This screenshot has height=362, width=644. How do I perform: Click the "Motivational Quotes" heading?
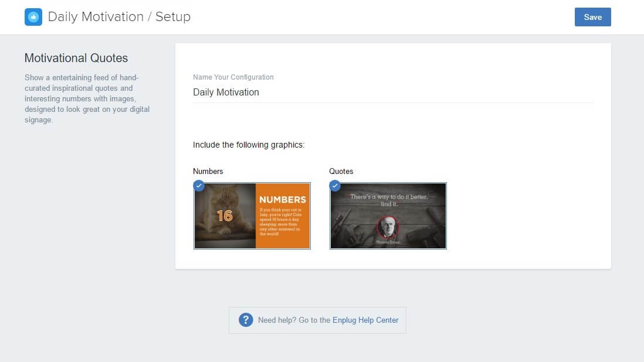(76, 58)
